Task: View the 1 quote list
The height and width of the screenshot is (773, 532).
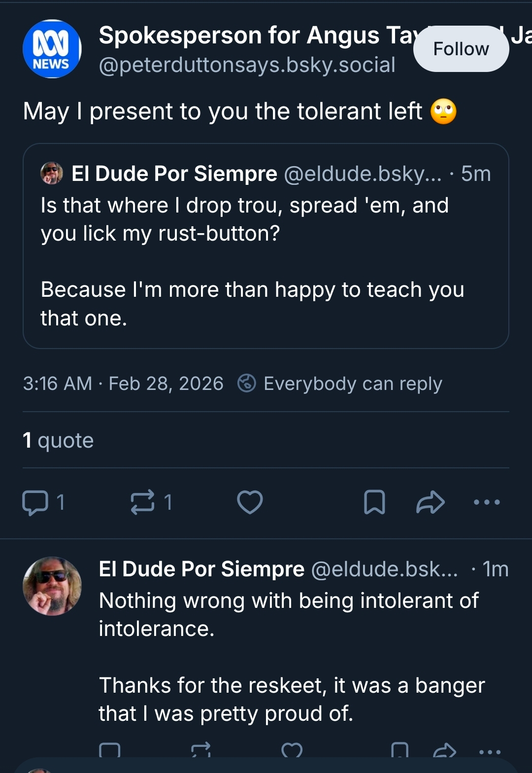Action: (x=58, y=440)
